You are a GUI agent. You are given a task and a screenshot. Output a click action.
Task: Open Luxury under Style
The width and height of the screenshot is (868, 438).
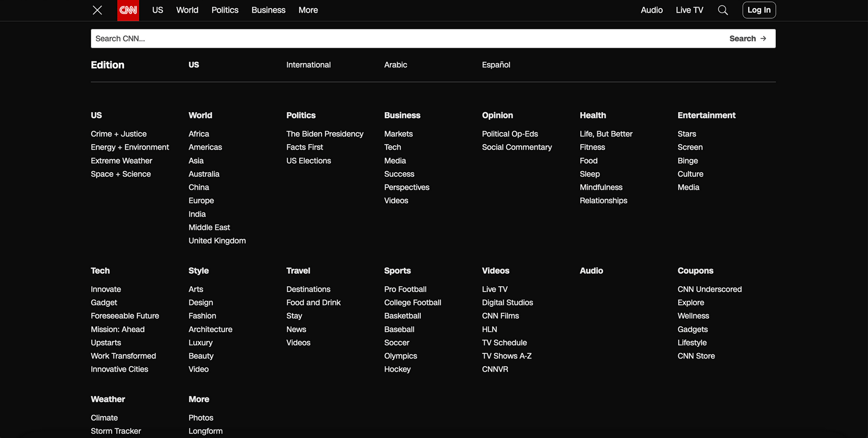click(200, 343)
